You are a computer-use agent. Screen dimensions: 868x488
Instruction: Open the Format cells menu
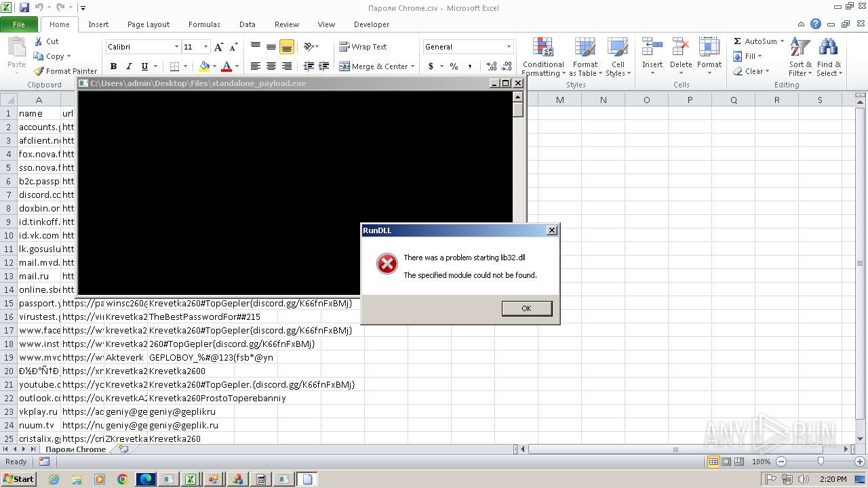coord(709,54)
